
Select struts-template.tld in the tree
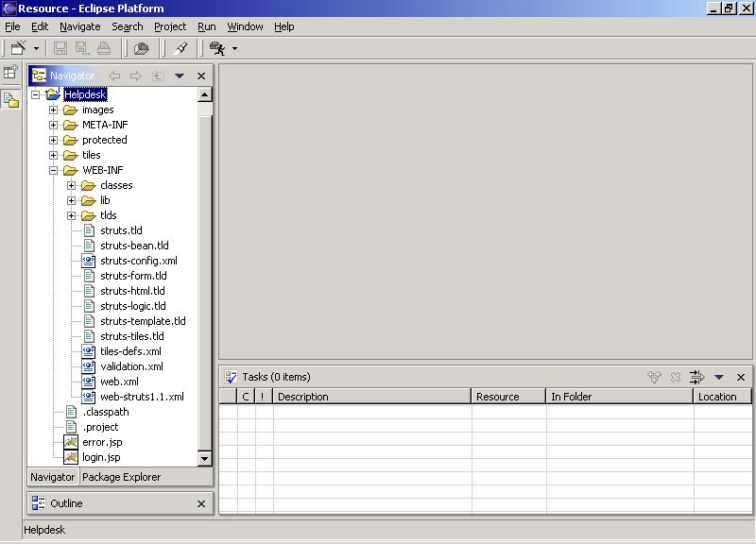point(143,321)
